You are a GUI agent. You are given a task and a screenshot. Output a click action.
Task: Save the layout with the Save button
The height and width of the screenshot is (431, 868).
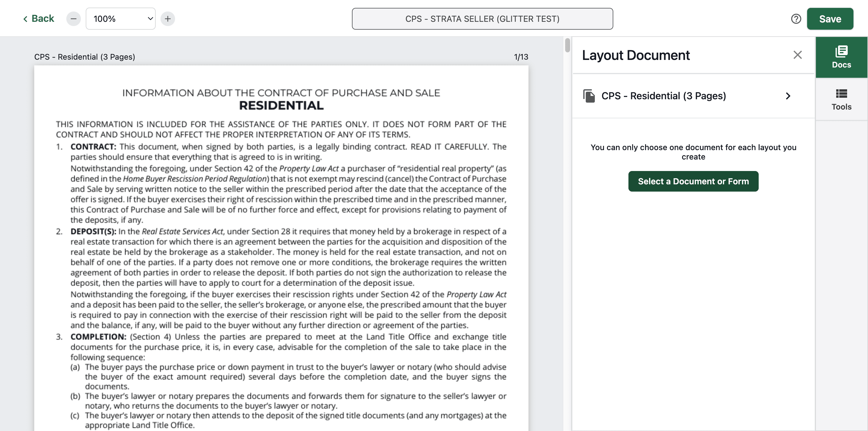[830, 19]
